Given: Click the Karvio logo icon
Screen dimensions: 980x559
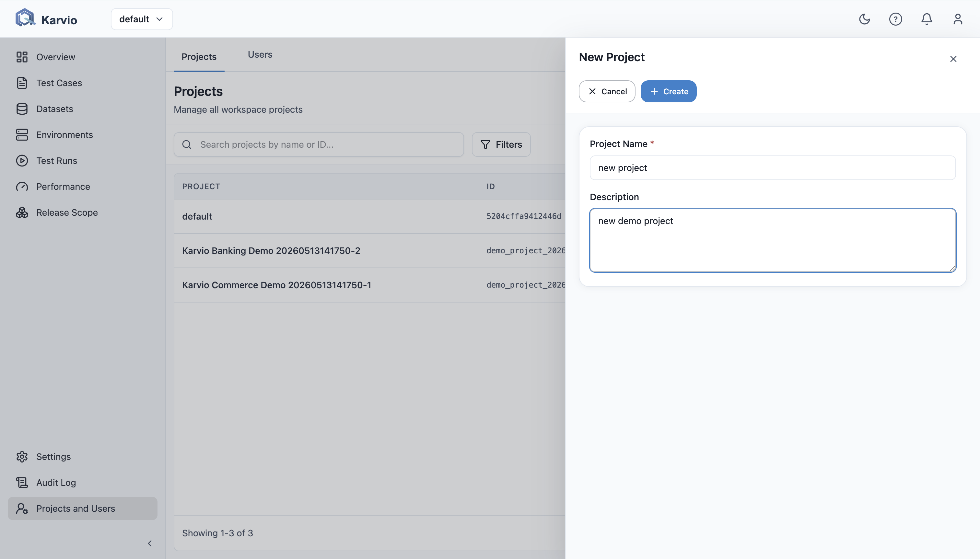Looking at the screenshot, I should 25,18.
